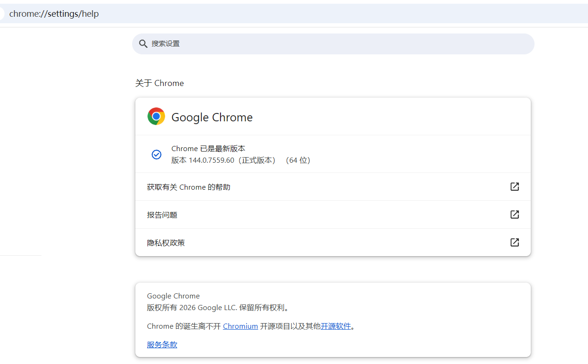Select the 获取有关 Chrome 的帮助 label
Image resolution: width=588 pixels, height=364 pixels.
click(x=188, y=187)
